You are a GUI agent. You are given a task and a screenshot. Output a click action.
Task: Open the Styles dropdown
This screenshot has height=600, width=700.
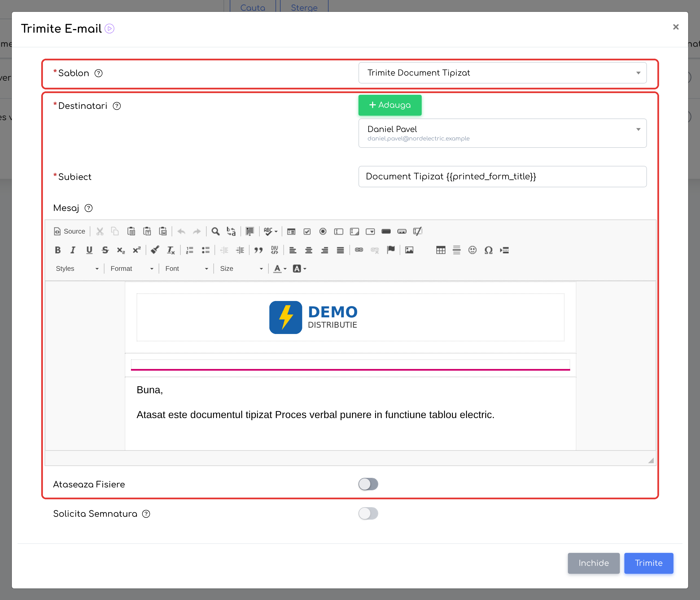coord(77,269)
